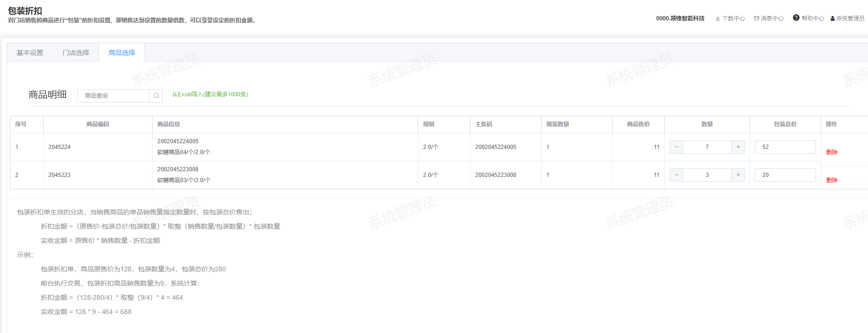This screenshot has width=868, height=333.
Task: Open 消息中心 link
Action: 772,18
